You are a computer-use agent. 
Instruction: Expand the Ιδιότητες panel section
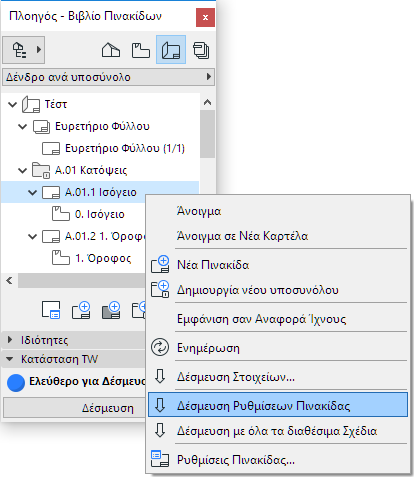coord(10,340)
